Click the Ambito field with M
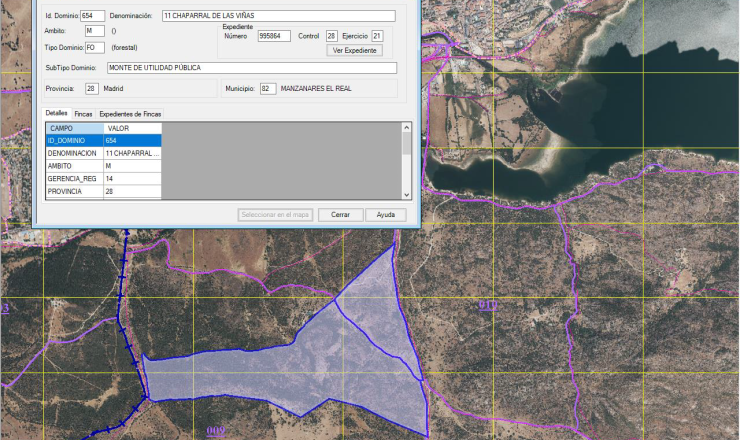740x440 pixels. coord(94,31)
